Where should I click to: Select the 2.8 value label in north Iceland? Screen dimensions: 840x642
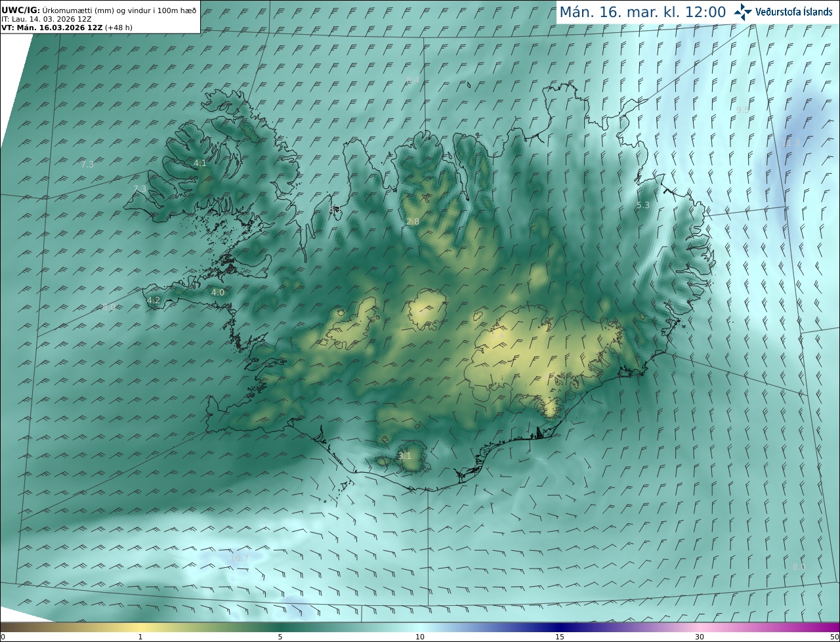pyautogui.click(x=413, y=222)
